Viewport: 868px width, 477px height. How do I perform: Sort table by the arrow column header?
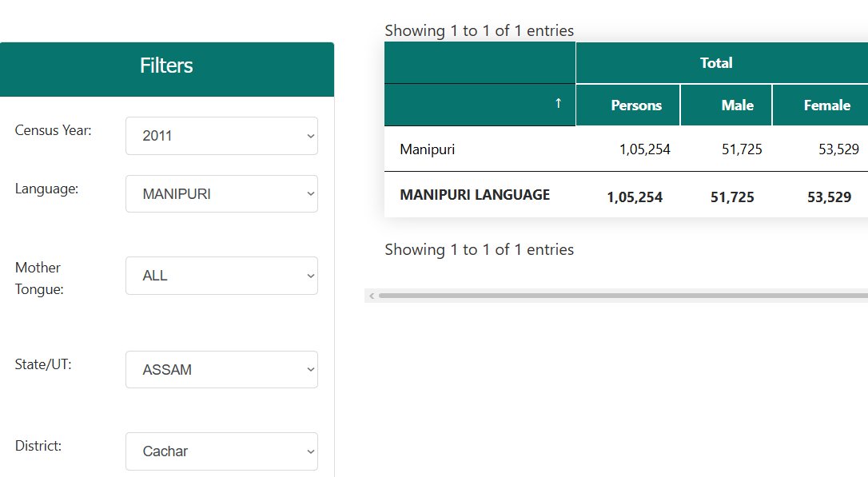pos(480,105)
